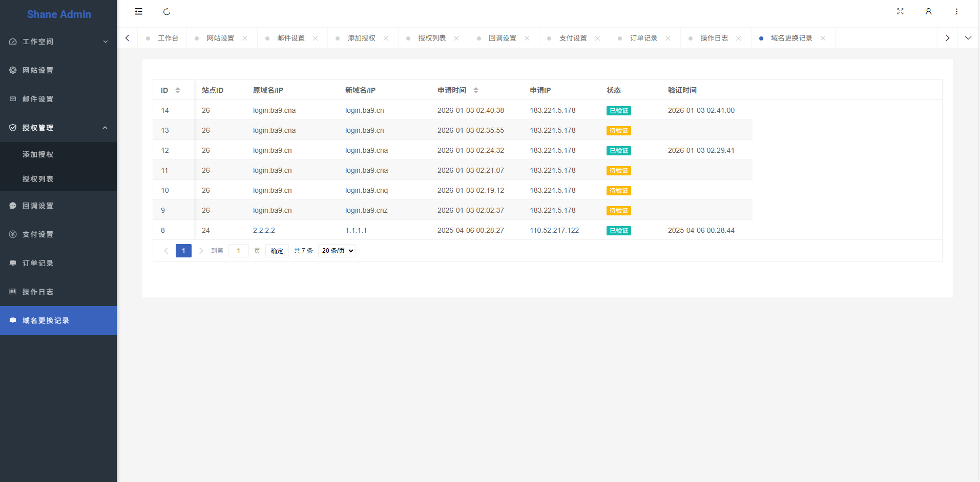Close the 网站设置 tab
The image size is (980, 482).
tap(245, 38)
